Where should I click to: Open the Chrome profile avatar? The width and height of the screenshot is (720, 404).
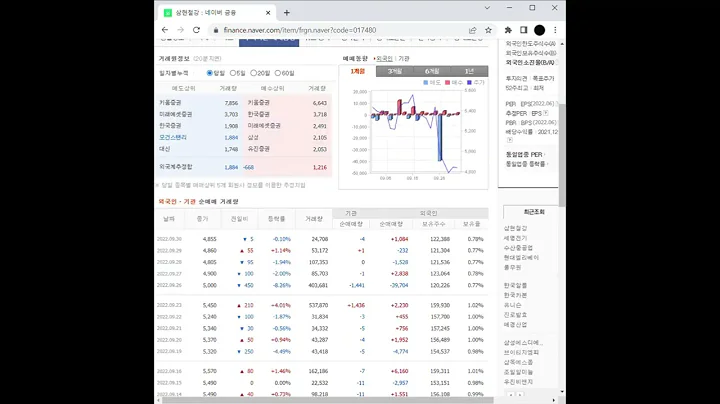pyautogui.click(x=540, y=30)
